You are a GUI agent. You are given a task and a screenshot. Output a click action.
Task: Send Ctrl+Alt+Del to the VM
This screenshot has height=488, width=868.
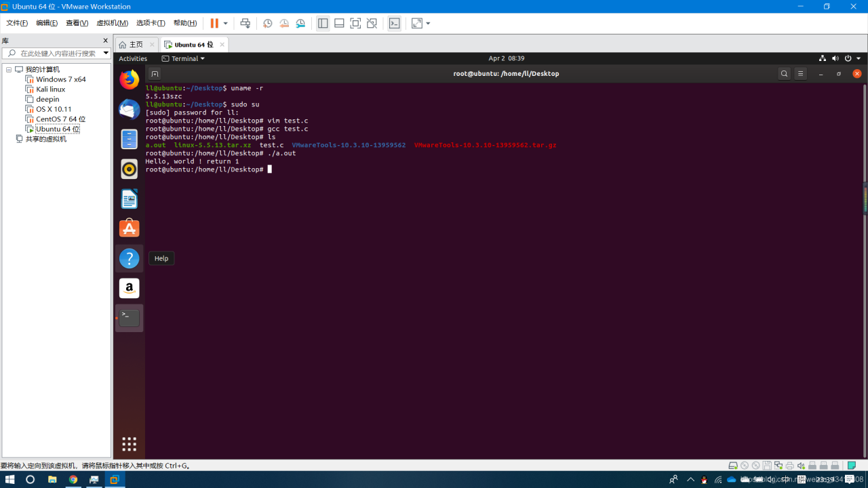point(245,23)
